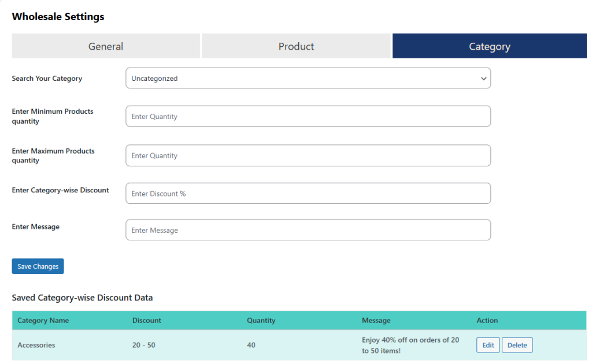Open the Uncategorized category dropdown
Image resolution: width=592 pixels, height=364 pixels.
pos(308,79)
